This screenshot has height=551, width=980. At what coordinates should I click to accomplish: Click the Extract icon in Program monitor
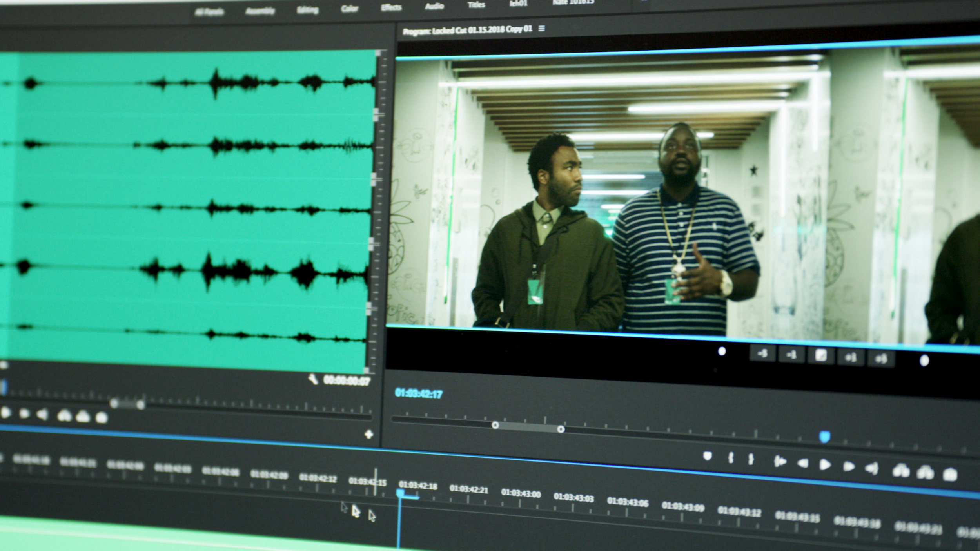pos(925,473)
